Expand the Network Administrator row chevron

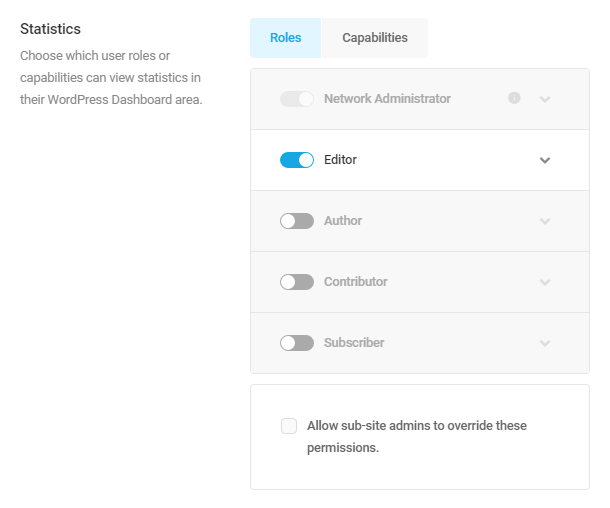[x=545, y=99]
